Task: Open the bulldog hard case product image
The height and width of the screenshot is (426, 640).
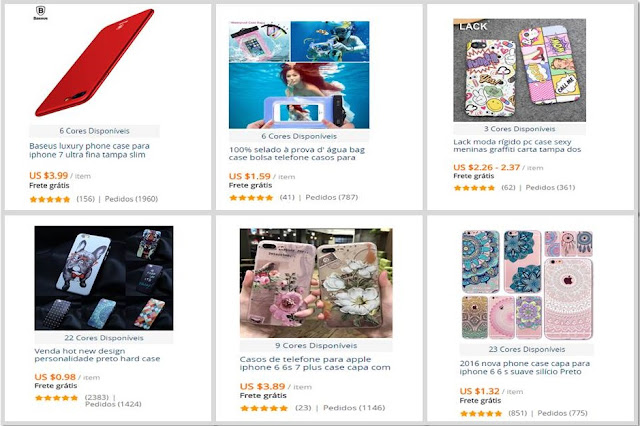Action: point(104,278)
